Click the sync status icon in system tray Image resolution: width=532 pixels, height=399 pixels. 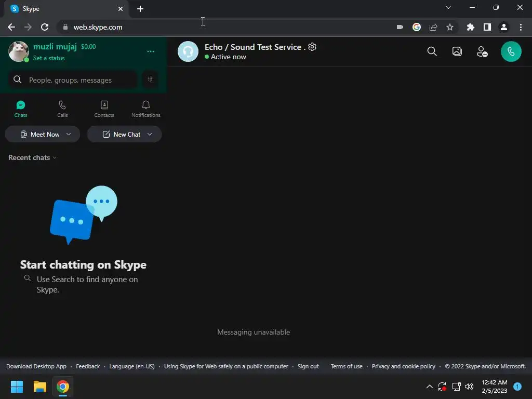[442, 387]
